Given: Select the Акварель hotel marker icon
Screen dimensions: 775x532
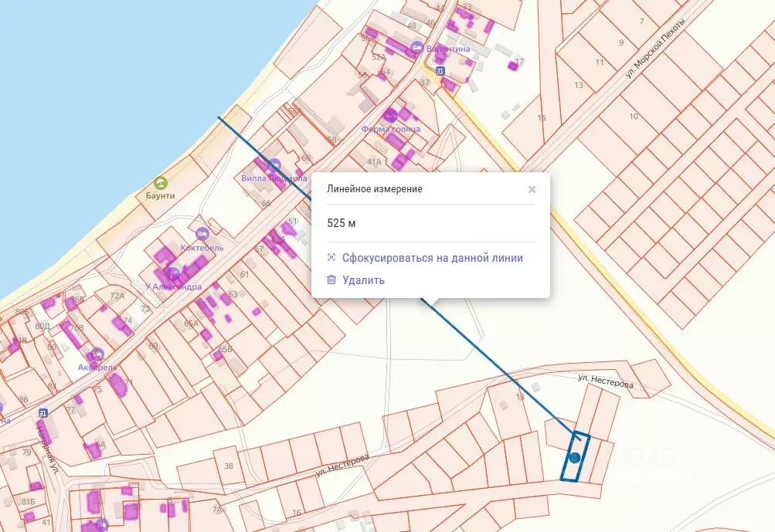Looking at the screenshot, I should 97,354.
